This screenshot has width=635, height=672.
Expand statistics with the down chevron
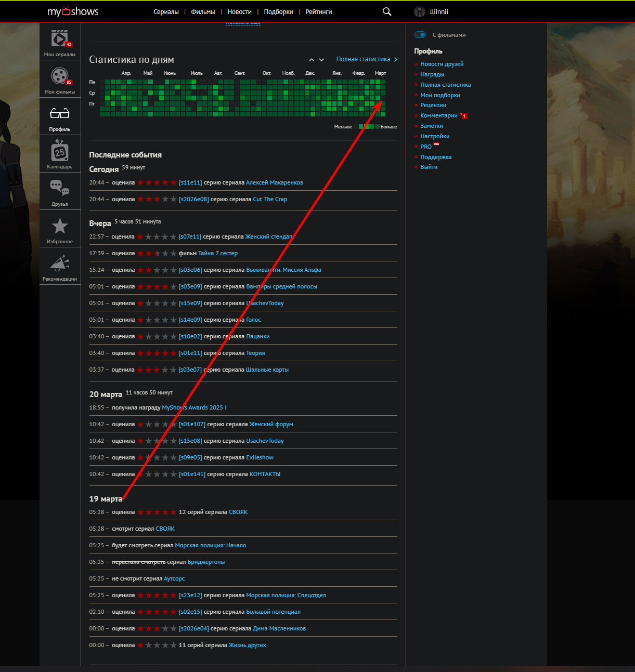coord(321,60)
